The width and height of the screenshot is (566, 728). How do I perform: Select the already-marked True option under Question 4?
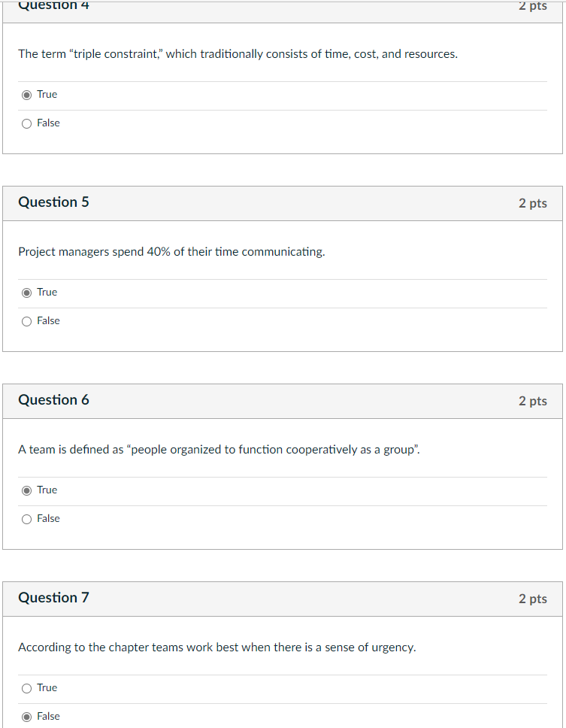(x=26, y=94)
